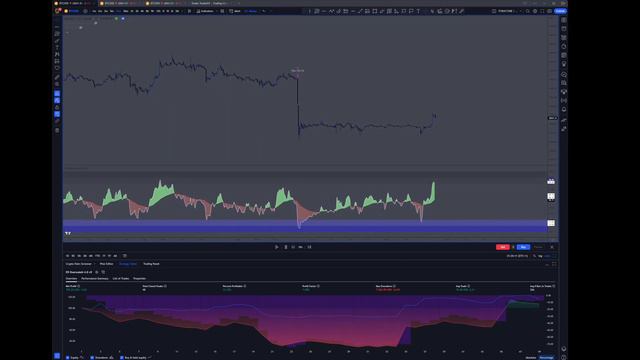Click the blue Publish button at top right
Viewport: 640px width, 360px height.
[560, 11]
